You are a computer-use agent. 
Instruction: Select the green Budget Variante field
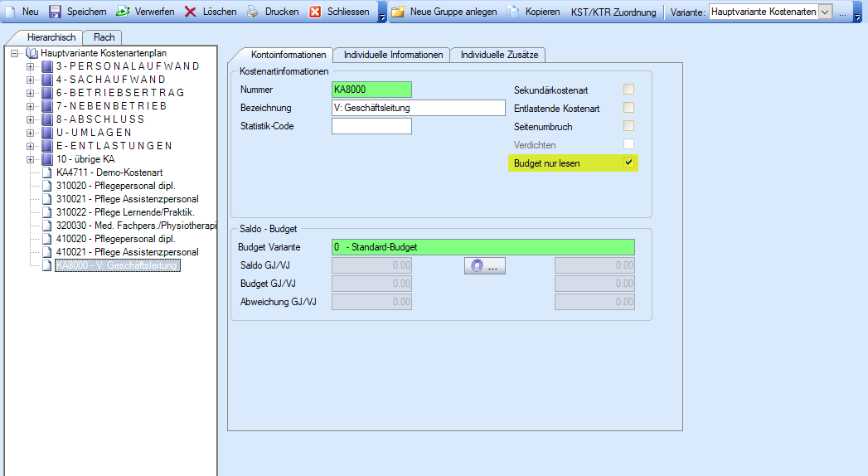(x=482, y=247)
